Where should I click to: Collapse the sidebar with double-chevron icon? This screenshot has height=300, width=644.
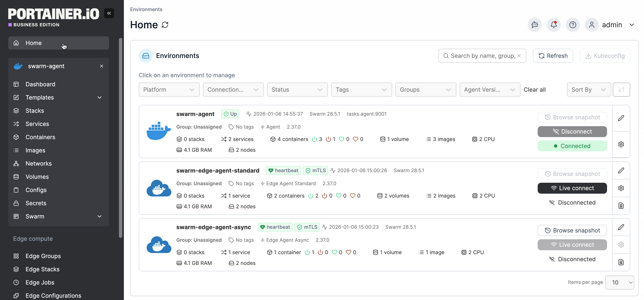(x=109, y=13)
